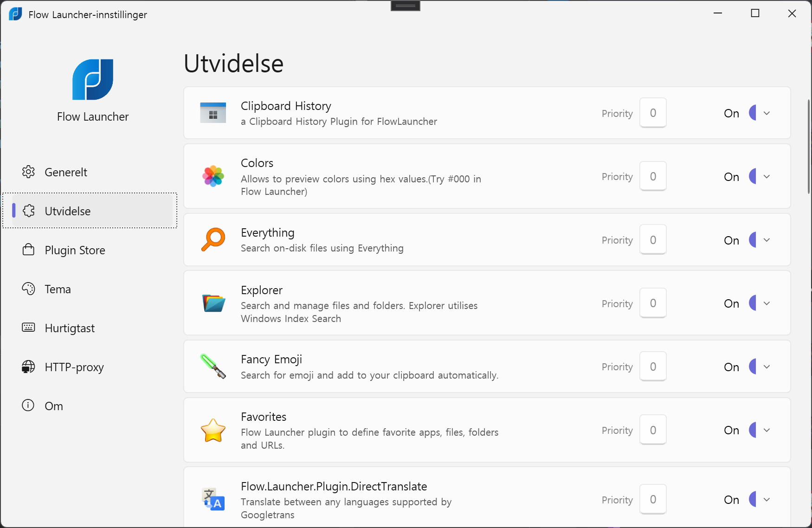Viewport: 812px width, 528px height.
Task: Minimize the Flow Launcher settings window
Action: point(718,13)
